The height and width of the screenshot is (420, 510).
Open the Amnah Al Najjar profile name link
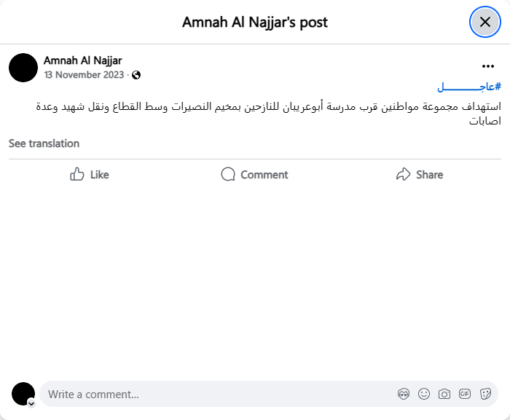(82, 60)
